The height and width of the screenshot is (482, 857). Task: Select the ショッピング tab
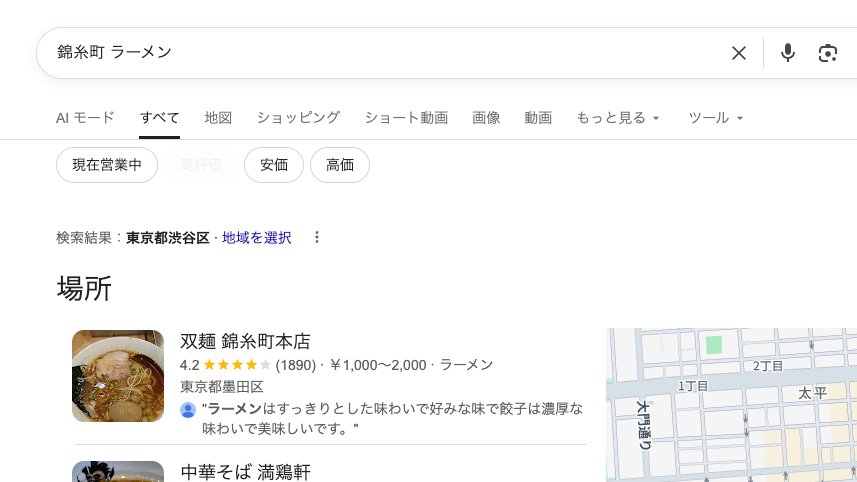pyautogui.click(x=298, y=118)
